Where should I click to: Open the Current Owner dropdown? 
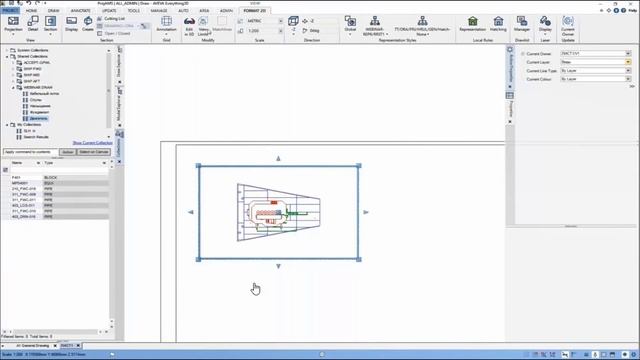coord(628,53)
